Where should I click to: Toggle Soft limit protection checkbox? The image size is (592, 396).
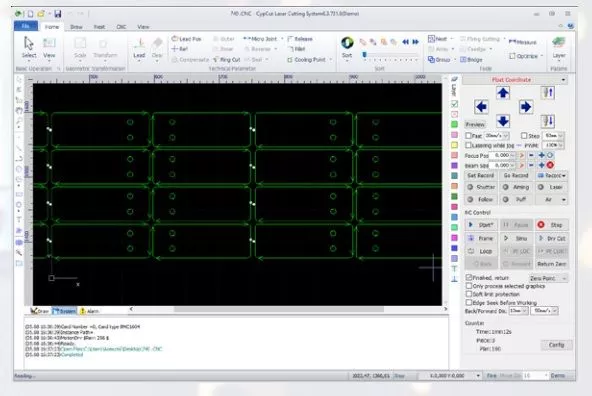469,294
